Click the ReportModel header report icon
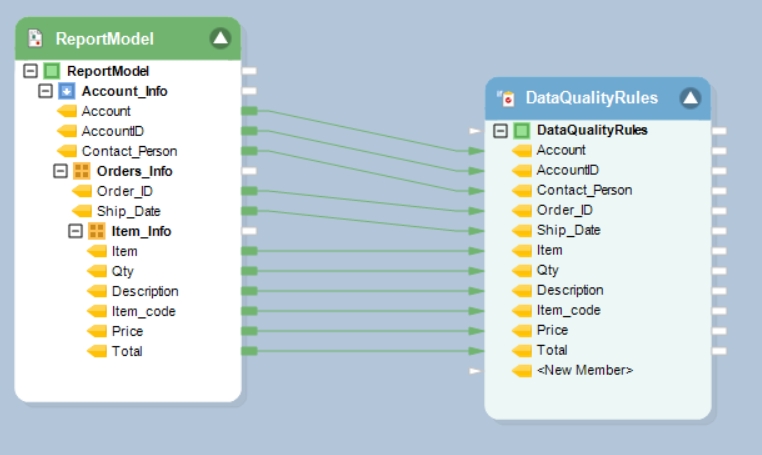This screenshot has width=762, height=455. click(36, 39)
